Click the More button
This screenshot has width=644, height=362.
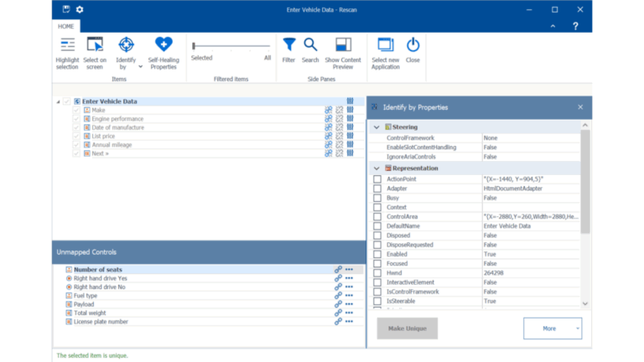point(553,328)
